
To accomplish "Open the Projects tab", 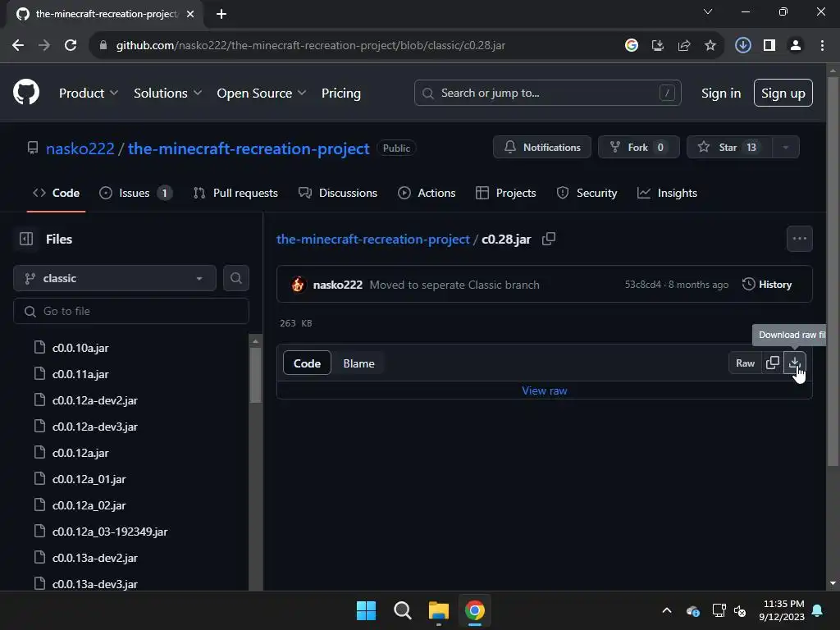I will [x=505, y=193].
